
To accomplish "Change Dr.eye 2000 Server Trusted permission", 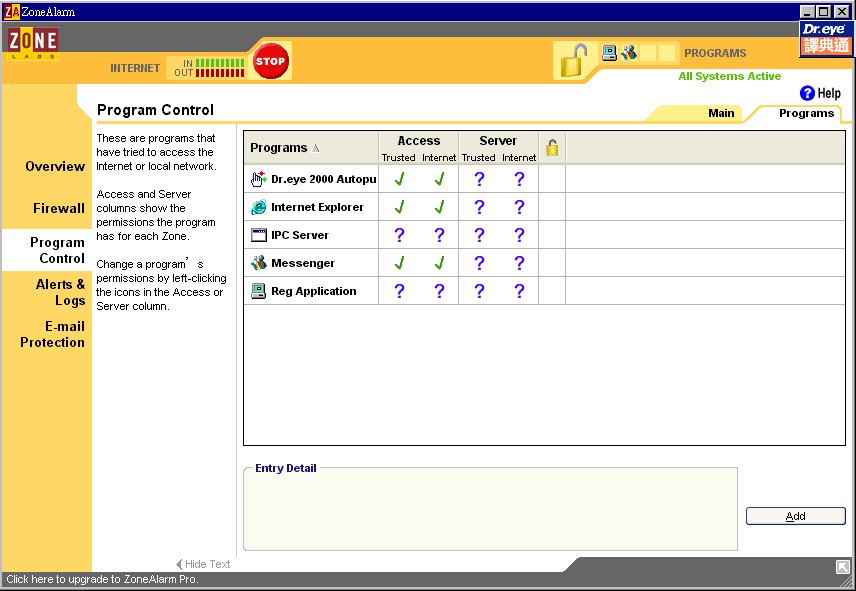I will [x=479, y=179].
